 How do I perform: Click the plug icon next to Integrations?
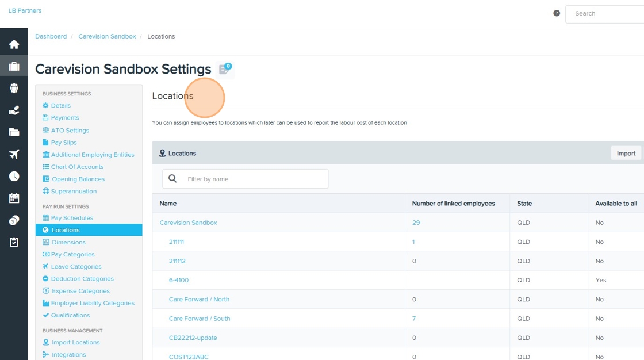[x=45, y=354]
